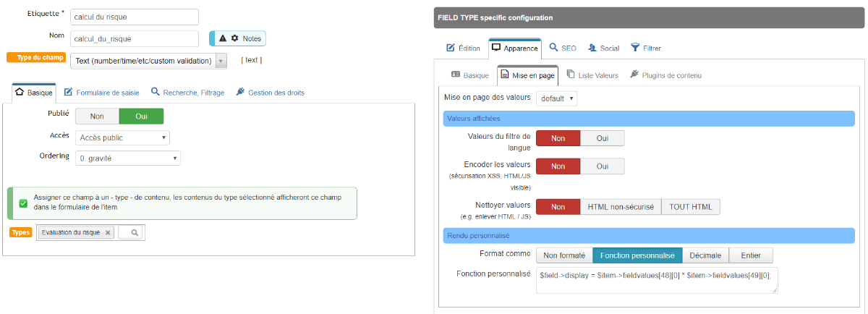Switch to the SEO tab
The image size is (868, 314).
[563, 48]
